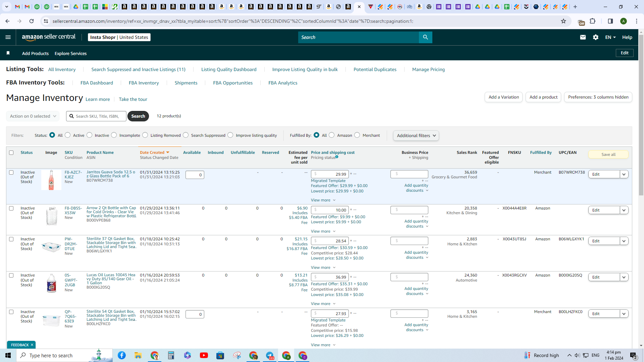This screenshot has height=362, width=644.
Task: Open YouTube from the taskbar
Action: click(x=204, y=355)
